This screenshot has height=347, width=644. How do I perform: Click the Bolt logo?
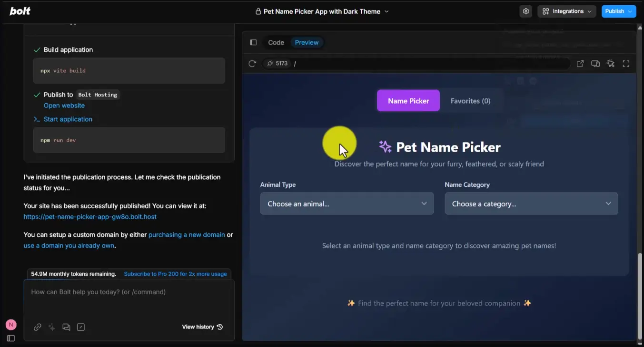click(20, 11)
